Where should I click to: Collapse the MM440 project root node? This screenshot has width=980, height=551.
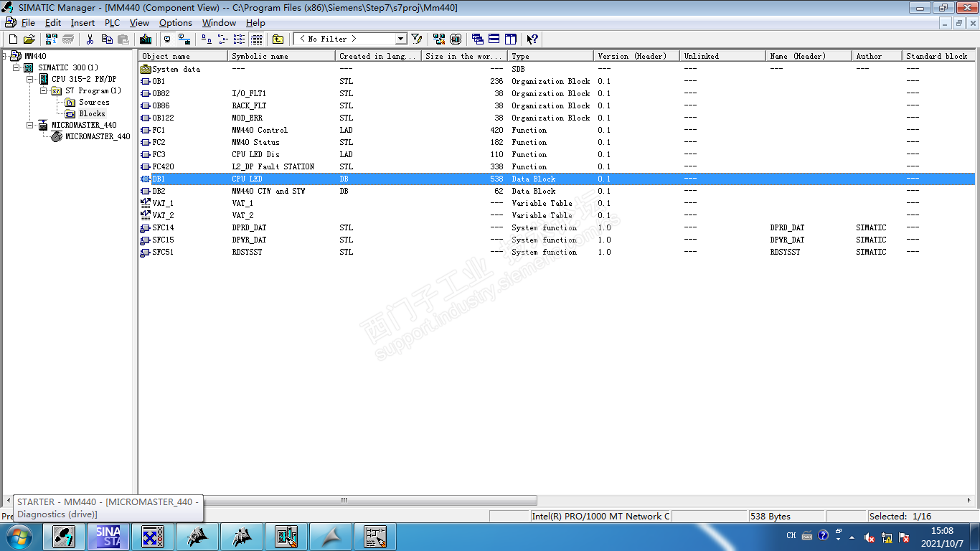4,56
